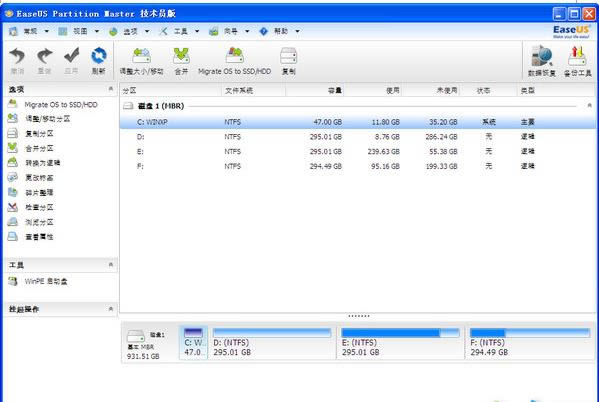Viewport: 599px width, 402px height.
Task: Launch Migrate OS to SSD/HDD from toolbar
Action: (x=235, y=61)
